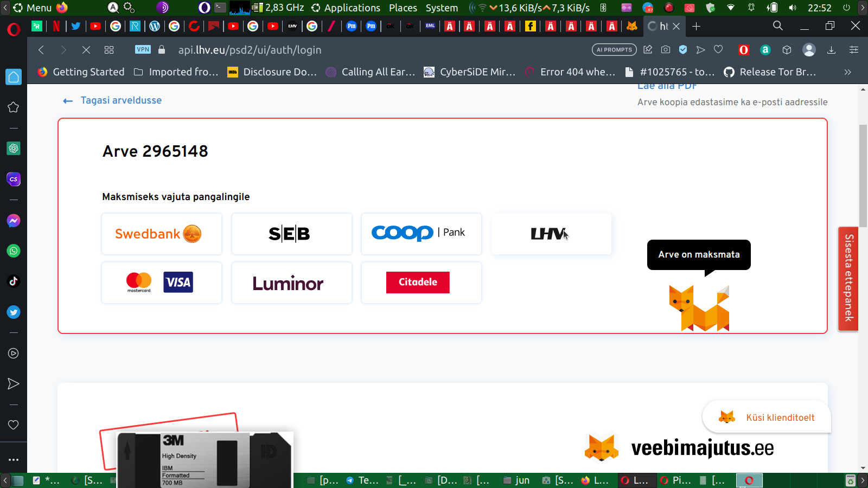Pay with Swedbank

click(162, 234)
